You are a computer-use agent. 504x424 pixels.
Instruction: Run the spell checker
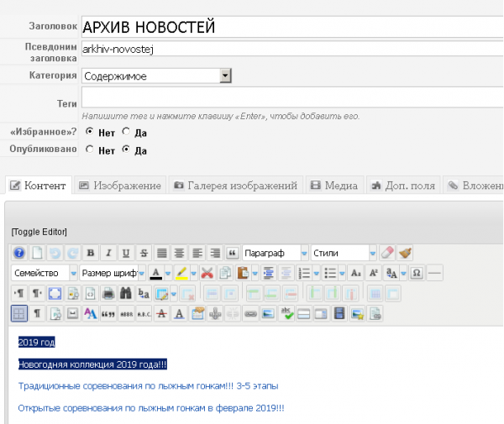coord(286,313)
